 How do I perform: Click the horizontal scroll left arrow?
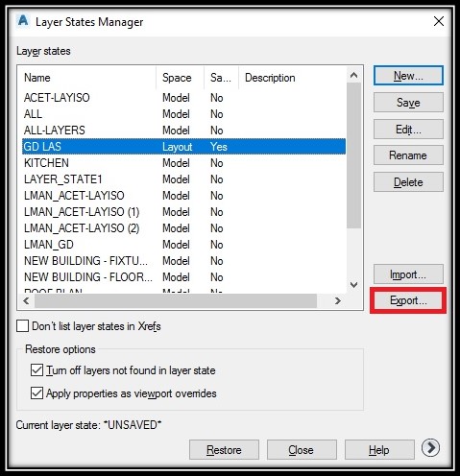coord(26,300)
